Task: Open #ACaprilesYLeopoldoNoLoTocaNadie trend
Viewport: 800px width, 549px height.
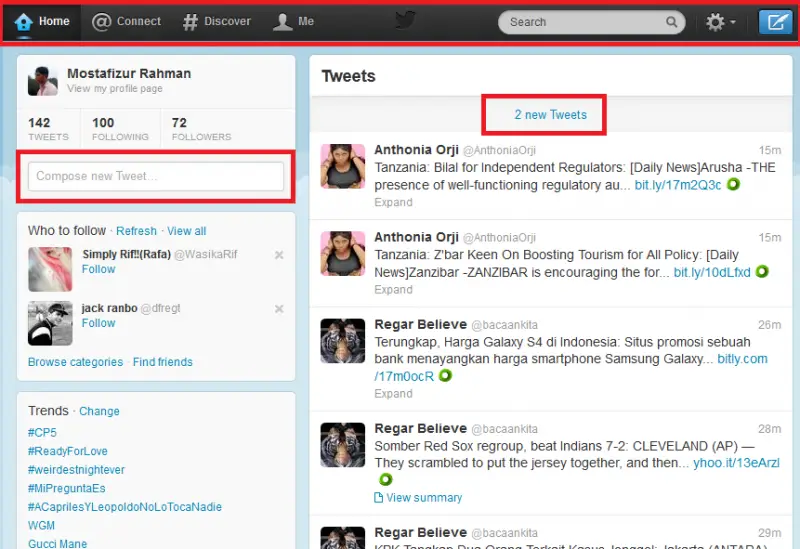Action: 125,507
